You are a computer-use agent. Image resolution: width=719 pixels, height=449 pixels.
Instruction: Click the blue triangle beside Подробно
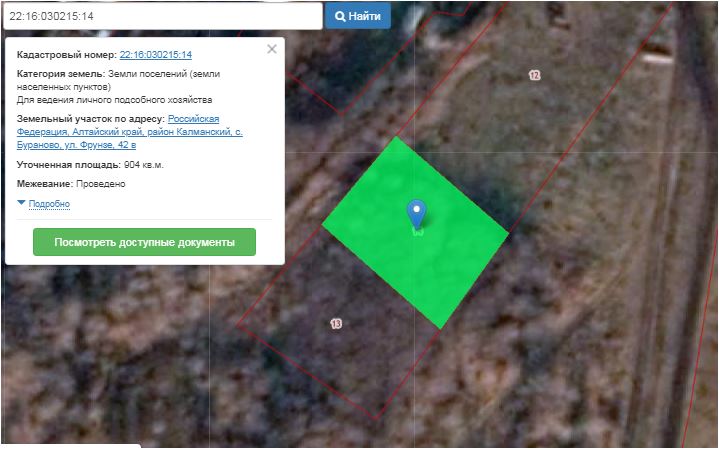coord(21,203)
